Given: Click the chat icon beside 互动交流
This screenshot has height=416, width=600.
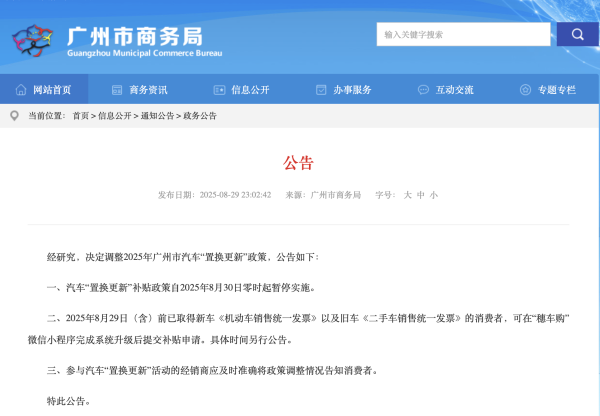Looking at the screenshot, I should click(424, 90).
